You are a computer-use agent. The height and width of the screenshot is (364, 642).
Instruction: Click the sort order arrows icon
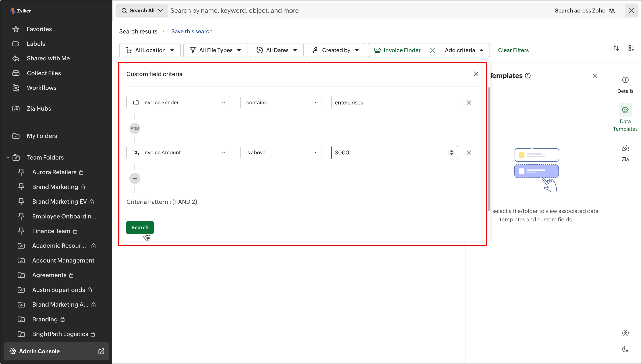point(616,48)
